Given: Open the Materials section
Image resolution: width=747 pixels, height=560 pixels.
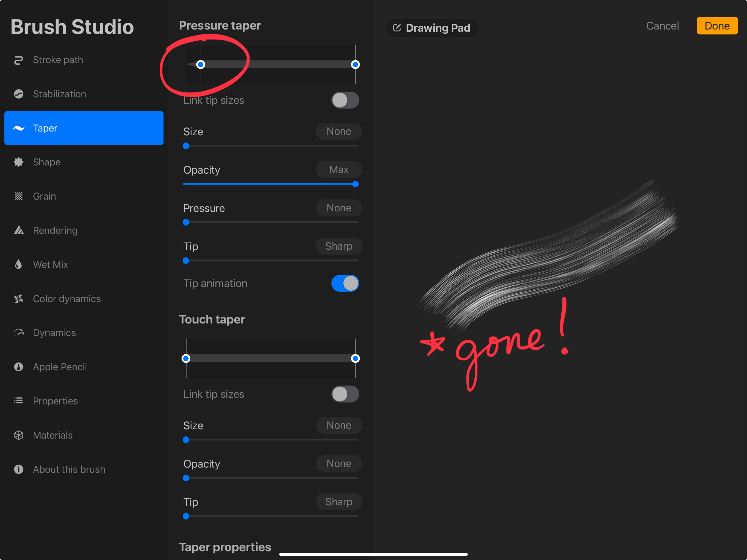Looking at the screenshot, I should pyautogui.click(x=84, y=435).
